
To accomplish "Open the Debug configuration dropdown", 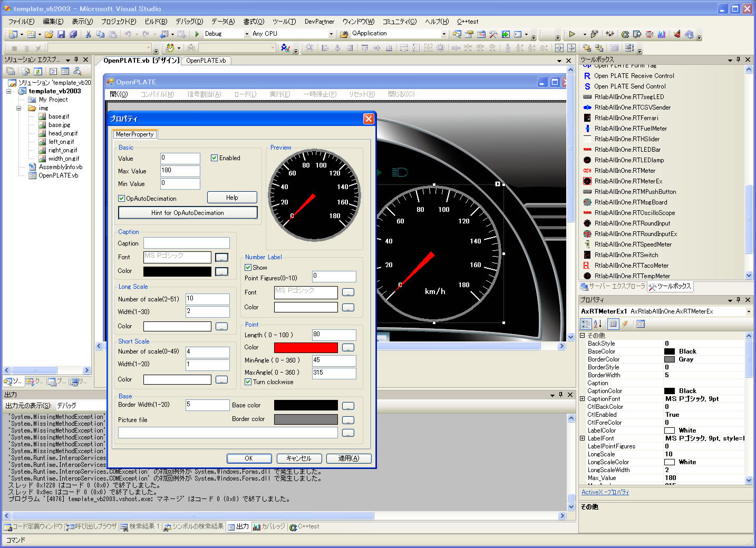I will 247,34.
